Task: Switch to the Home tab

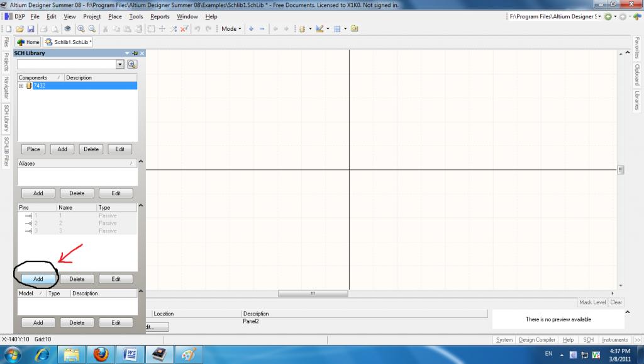Action: click(28, 42)
